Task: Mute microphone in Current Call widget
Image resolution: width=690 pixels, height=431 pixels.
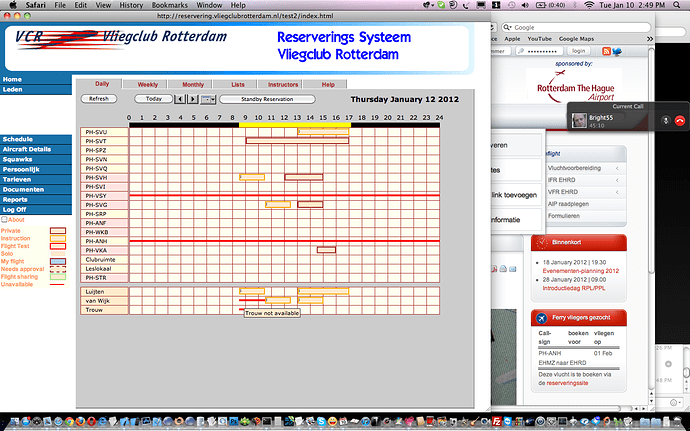Action: coord(666,121)
